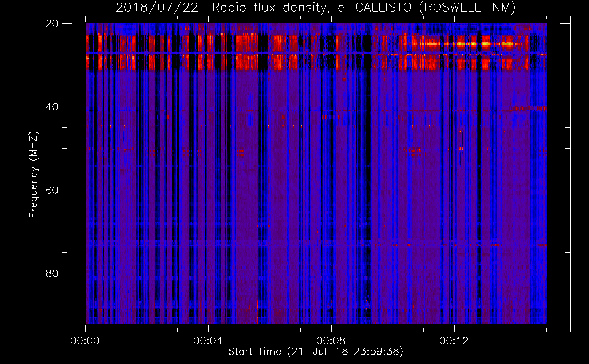Click the 60 frequency tick label

52,190
